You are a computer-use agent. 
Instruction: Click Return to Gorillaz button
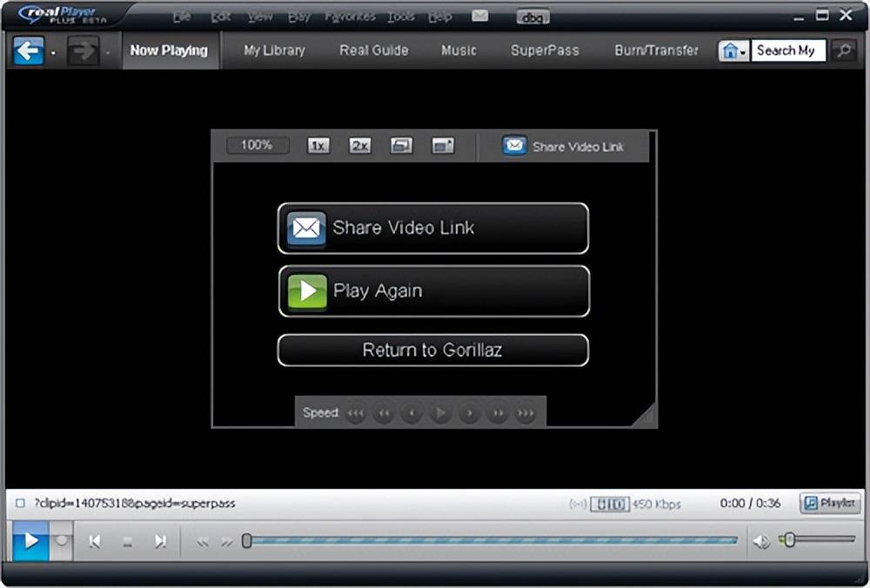coord(432,350)
